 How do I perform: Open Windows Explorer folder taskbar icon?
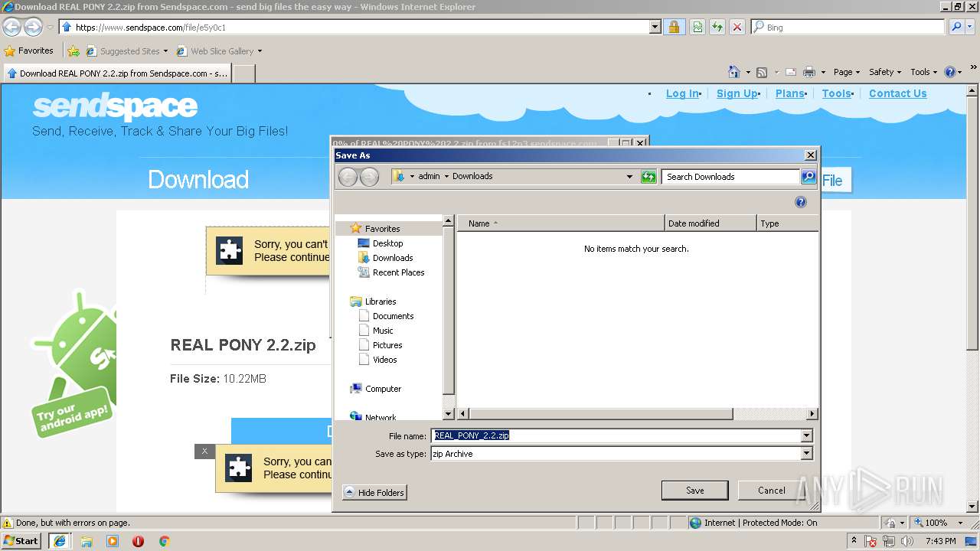[x=87, y=541]
